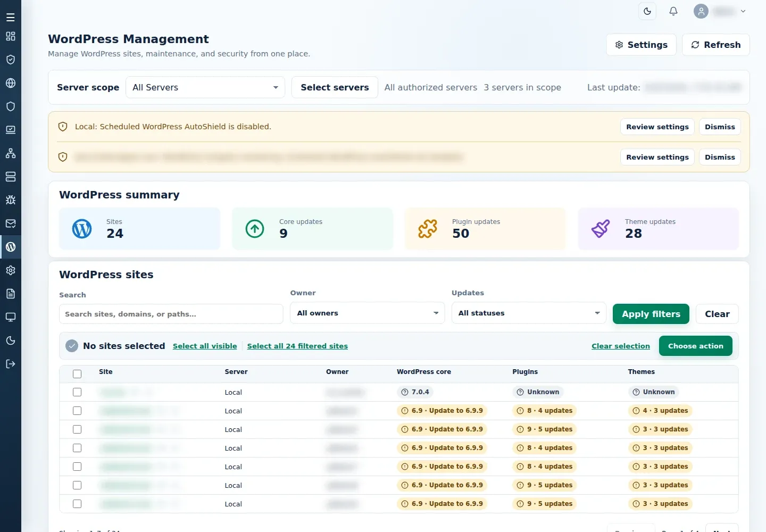Click the Plugin updates summary card

coord(485,229)
